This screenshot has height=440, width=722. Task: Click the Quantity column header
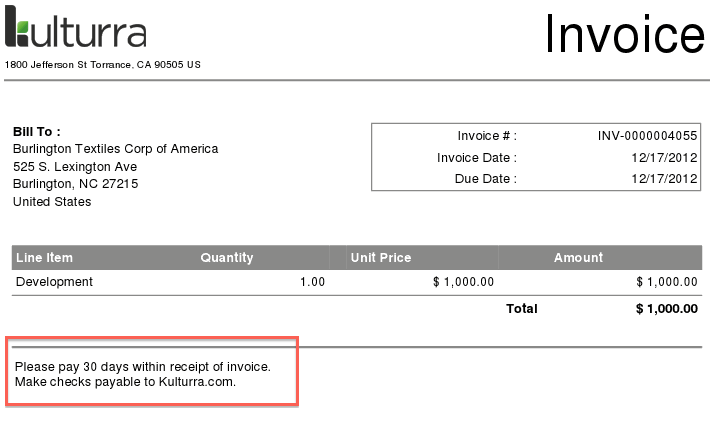[227, 258]
